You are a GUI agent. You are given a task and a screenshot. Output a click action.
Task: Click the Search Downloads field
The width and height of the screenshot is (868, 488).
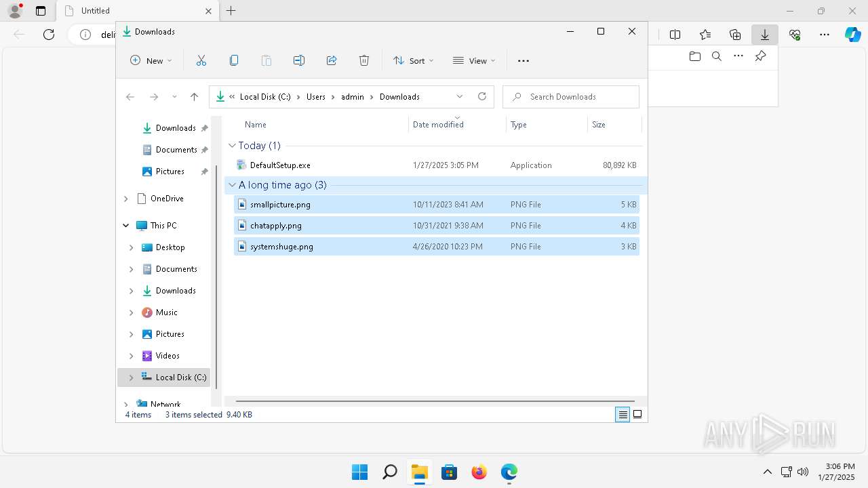click(571, 97)
